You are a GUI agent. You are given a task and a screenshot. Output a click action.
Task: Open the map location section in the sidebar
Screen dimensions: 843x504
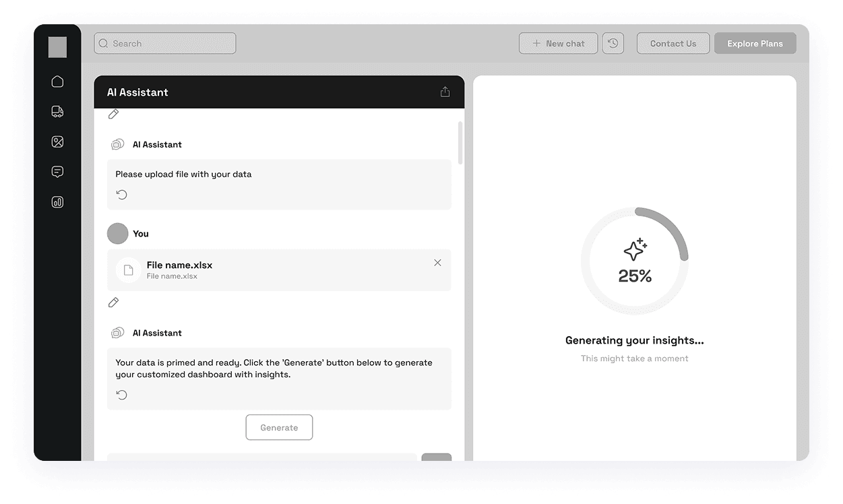coord(57,141)
